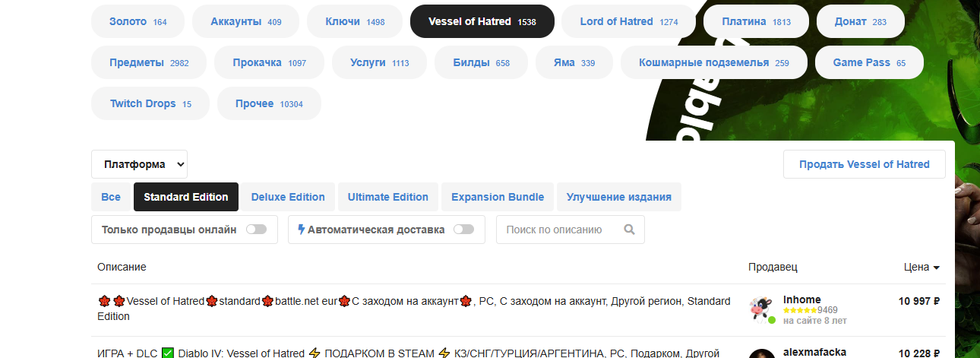
Task: Open the Lord of Hatred category
Action: [629, 21]
